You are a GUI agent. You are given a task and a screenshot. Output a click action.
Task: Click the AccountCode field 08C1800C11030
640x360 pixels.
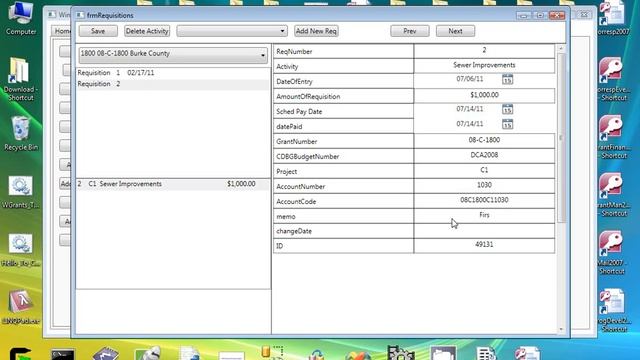pos(484,200)
